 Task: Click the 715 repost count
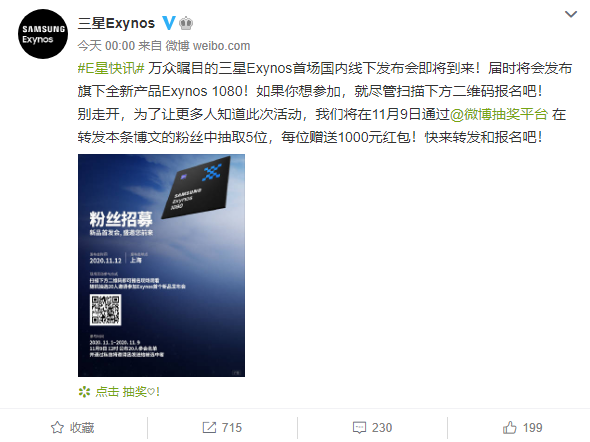pyautogui.click(x=232, y=428)
